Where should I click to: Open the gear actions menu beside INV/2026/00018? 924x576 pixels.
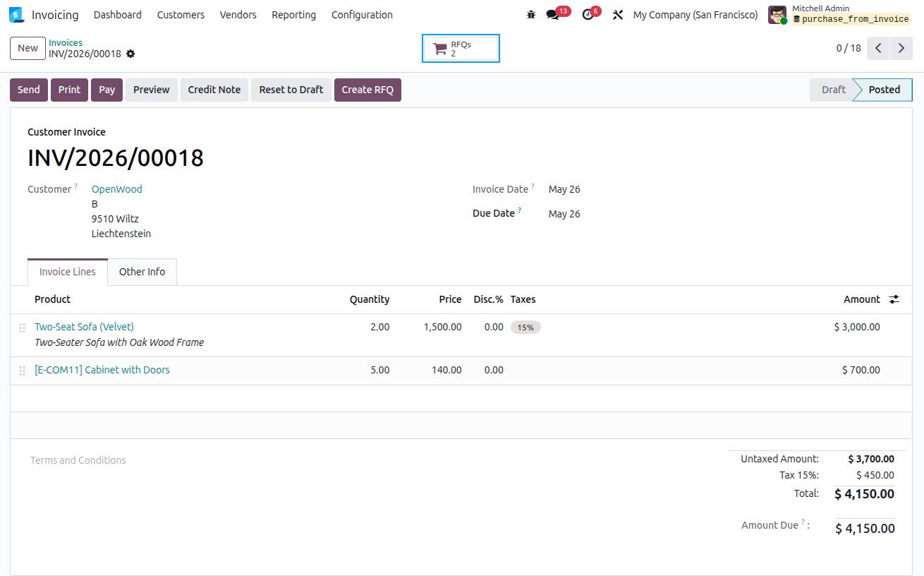(x=130, y=54)
